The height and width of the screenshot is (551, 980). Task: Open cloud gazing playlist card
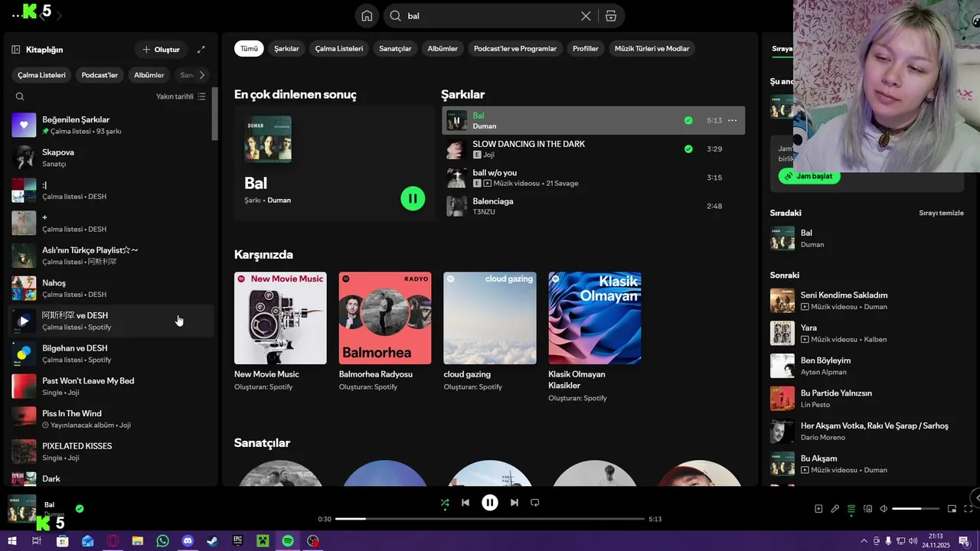(490, 331)
